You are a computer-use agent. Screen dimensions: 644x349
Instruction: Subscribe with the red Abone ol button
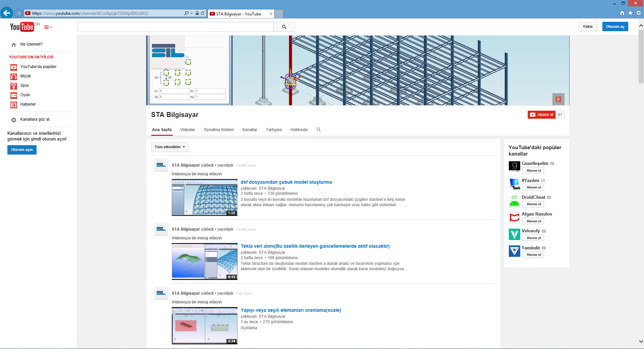pyautogui.click(x=541, y=115)
